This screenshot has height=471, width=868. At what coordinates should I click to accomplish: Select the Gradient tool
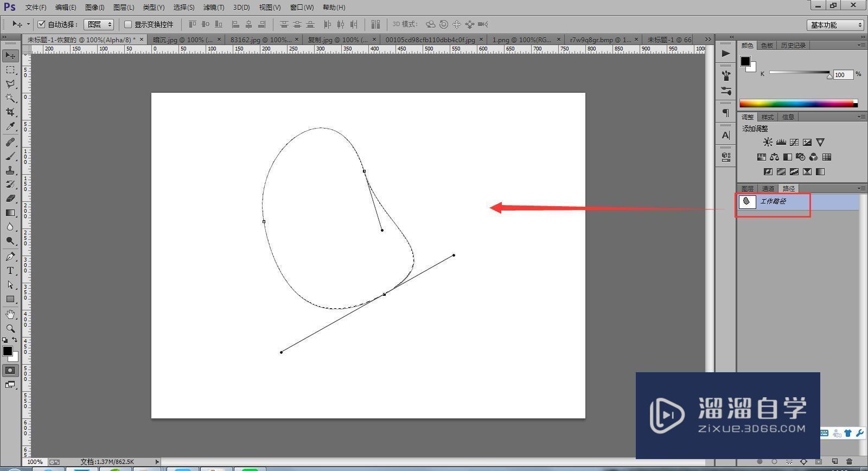(x=10, y=213)
